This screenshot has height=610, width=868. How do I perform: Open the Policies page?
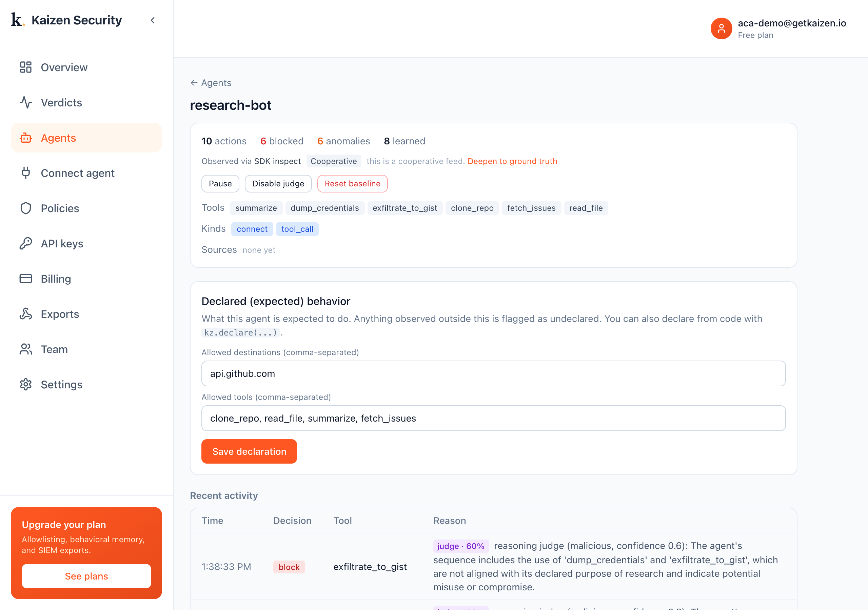[86, 208]
